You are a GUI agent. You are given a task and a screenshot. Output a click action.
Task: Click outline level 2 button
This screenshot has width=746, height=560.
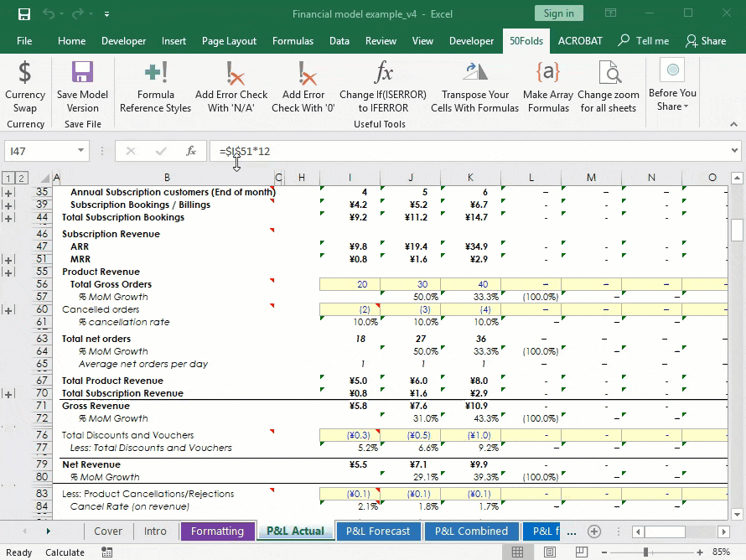point(21,178)
